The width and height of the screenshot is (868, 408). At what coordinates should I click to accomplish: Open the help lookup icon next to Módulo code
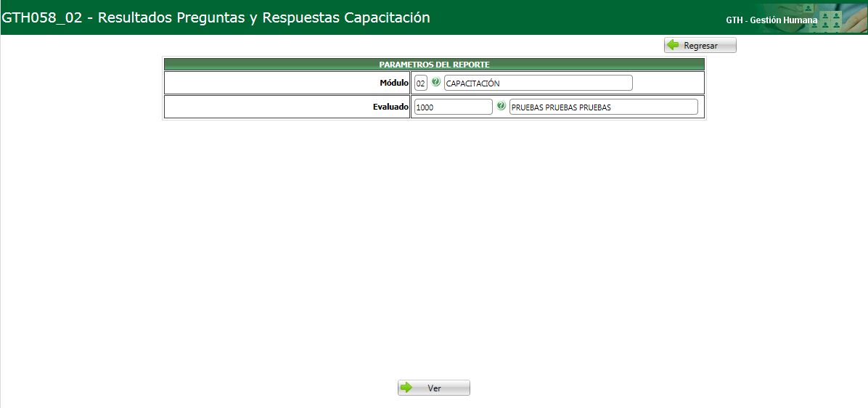[x=436, y=82]
